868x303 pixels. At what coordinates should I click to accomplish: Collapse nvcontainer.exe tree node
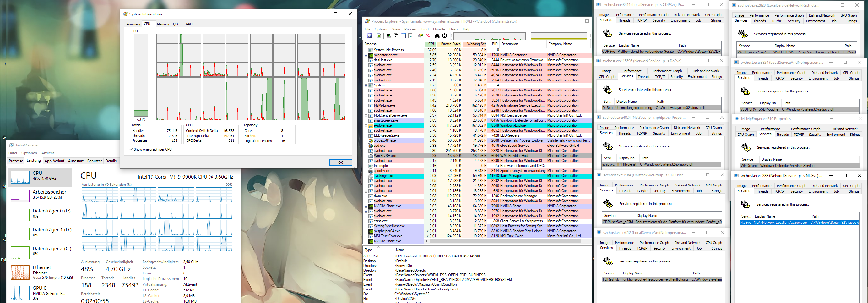[366, 55]
